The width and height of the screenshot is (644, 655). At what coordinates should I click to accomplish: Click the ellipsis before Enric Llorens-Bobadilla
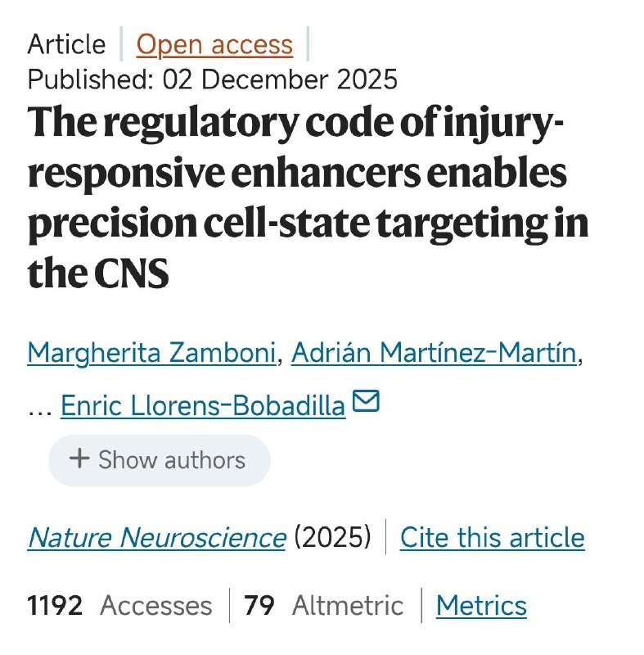pos(40,407)
